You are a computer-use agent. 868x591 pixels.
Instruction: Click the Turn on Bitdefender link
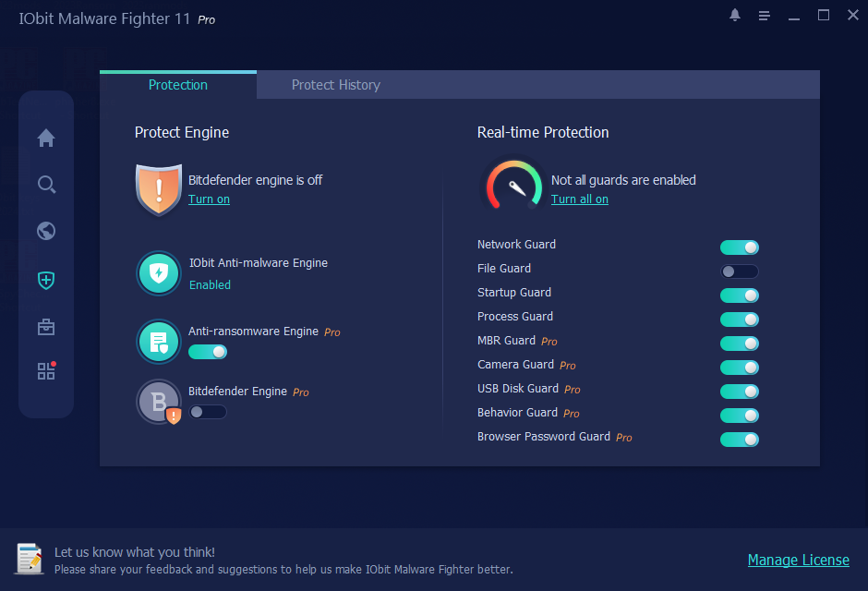point(209,199)
